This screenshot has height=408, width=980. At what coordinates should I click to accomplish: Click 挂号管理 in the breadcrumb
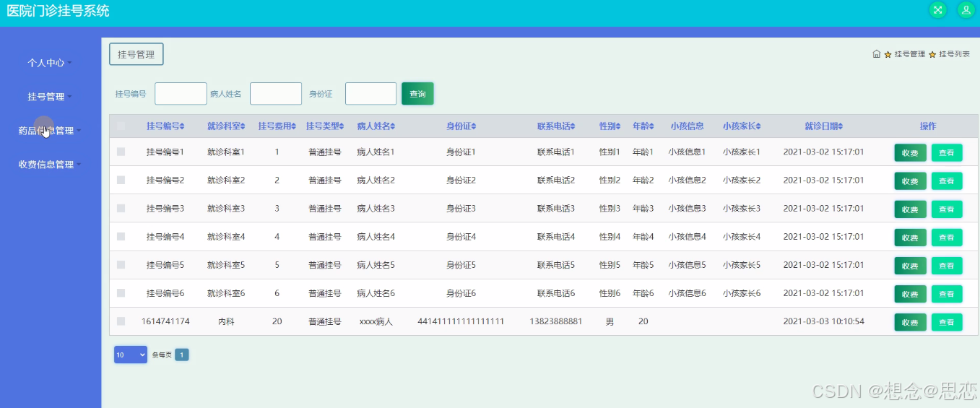(x=910, y=54)
